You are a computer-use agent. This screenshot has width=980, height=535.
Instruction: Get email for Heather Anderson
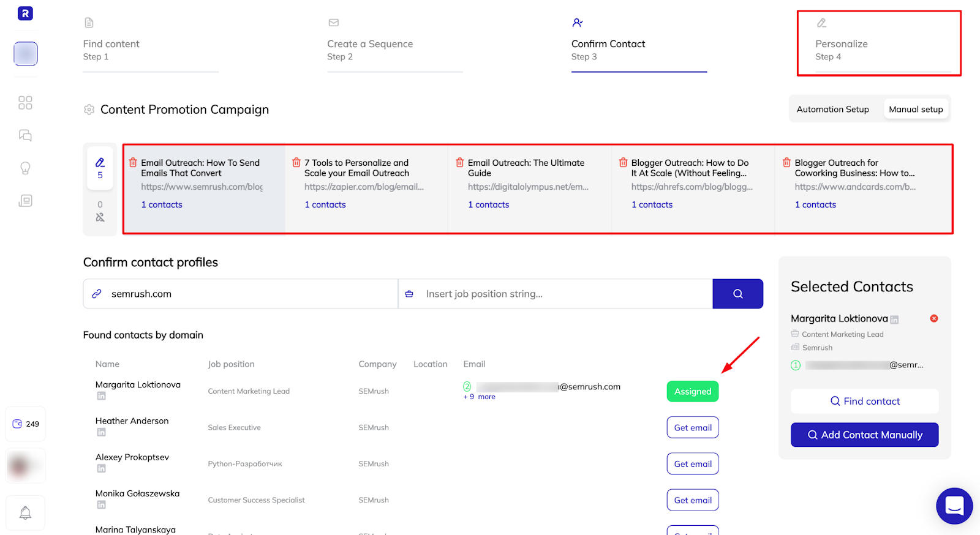pos(693,428)
